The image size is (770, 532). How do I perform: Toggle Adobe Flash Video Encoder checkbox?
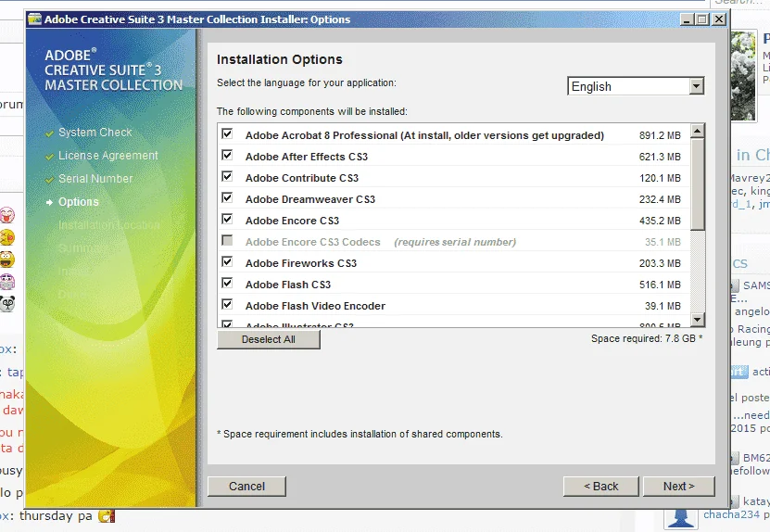tap(227, 305)
